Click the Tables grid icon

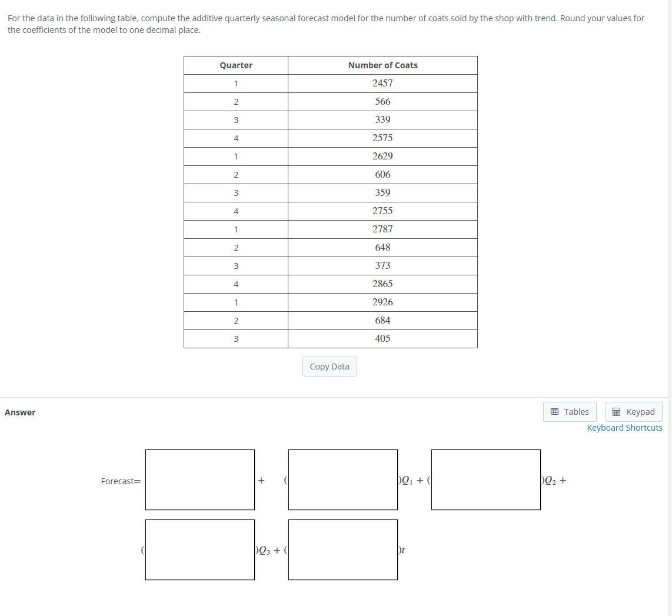point(556,411)
